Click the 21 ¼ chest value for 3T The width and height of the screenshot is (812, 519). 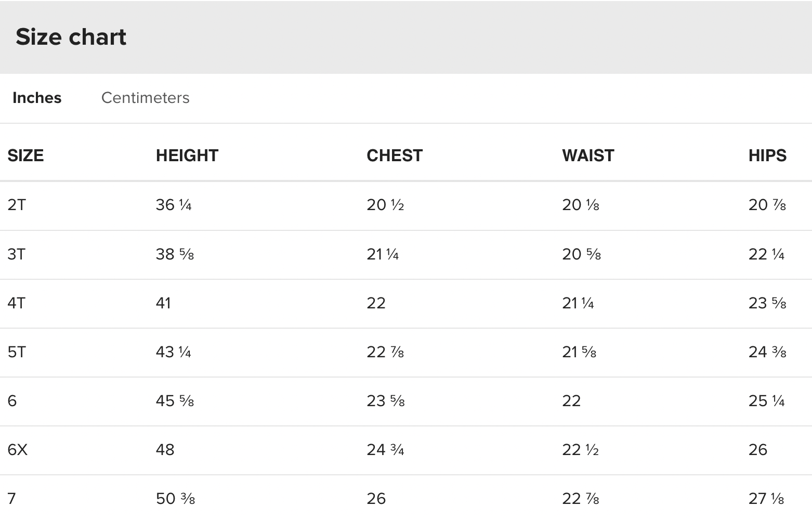point(383,254)
